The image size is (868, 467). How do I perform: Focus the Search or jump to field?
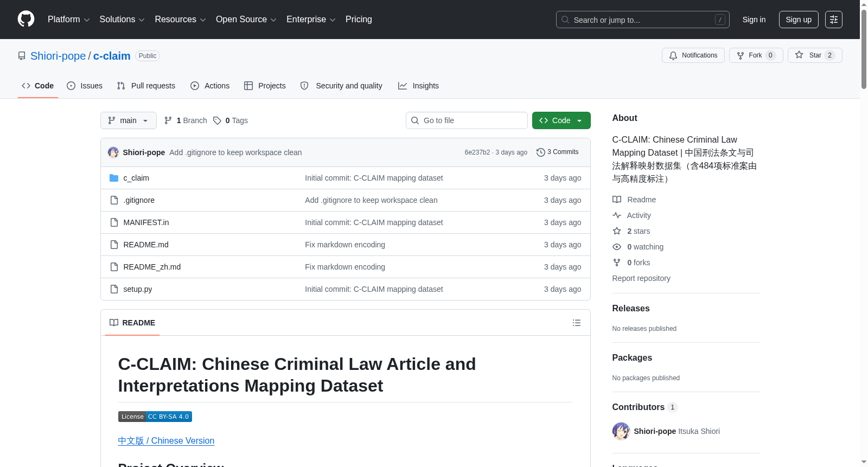pyautogui.click(x=642, y=20)
